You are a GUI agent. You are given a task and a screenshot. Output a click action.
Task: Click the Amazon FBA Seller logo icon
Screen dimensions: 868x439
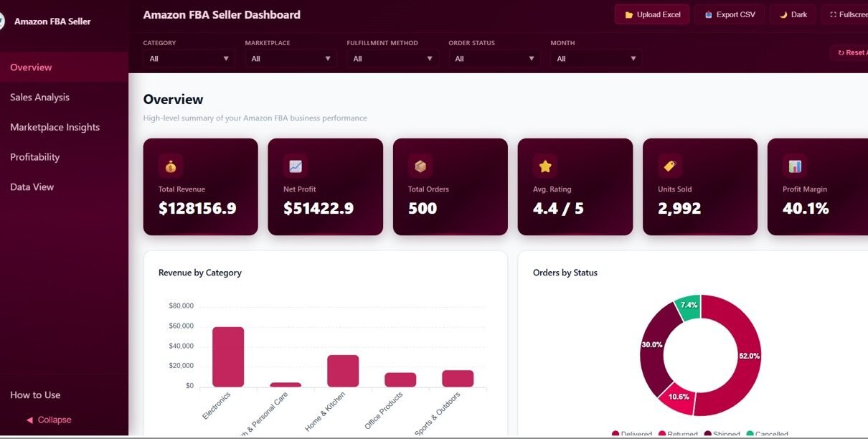pyautogui.click(x=2, y=22)
